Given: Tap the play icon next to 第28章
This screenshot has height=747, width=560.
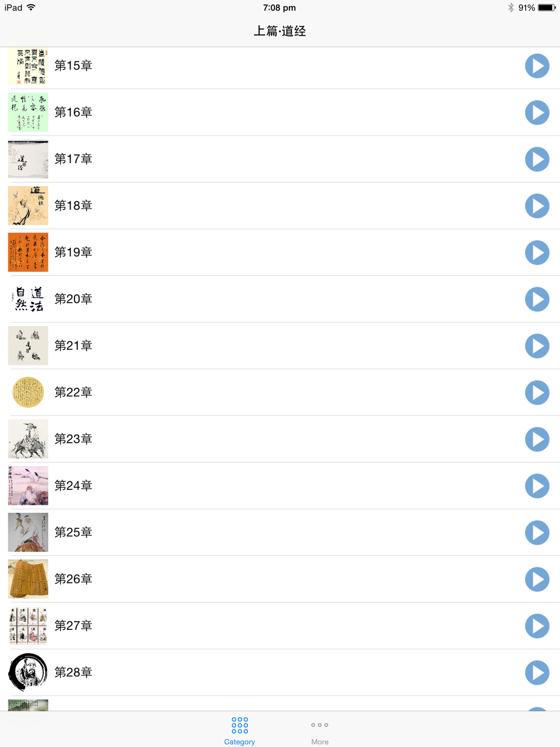Looking at the screenshot, I should 536,672.
